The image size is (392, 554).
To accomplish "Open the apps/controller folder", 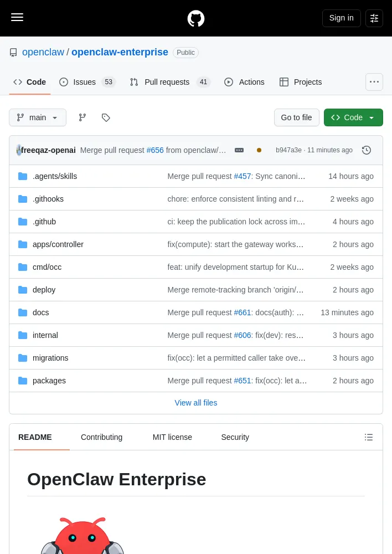I will (x=58, y=244).
